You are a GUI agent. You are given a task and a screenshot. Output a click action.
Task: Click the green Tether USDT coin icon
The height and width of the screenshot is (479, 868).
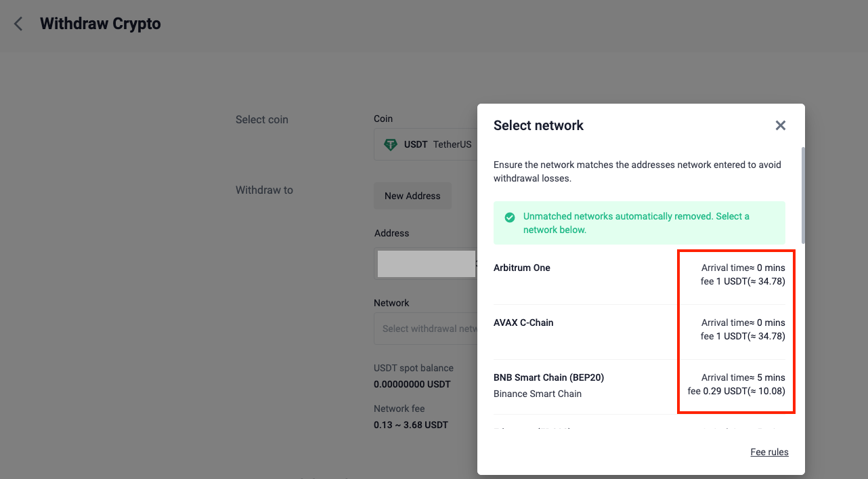390,144
